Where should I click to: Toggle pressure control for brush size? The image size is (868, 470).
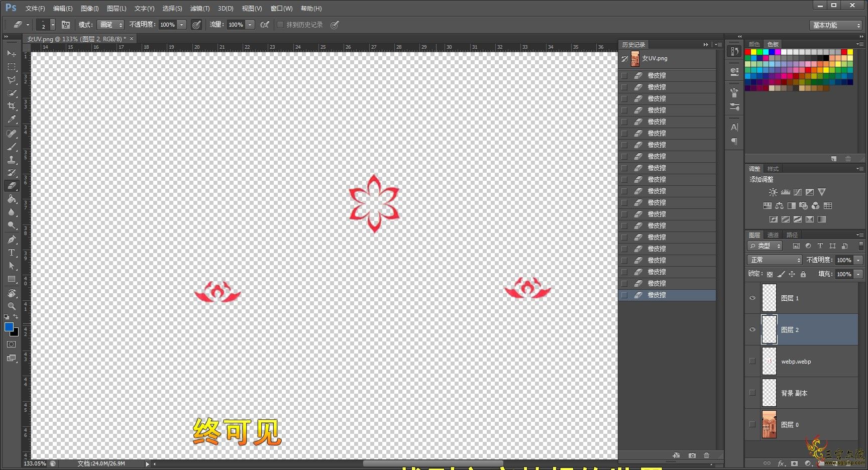point(335,25)
